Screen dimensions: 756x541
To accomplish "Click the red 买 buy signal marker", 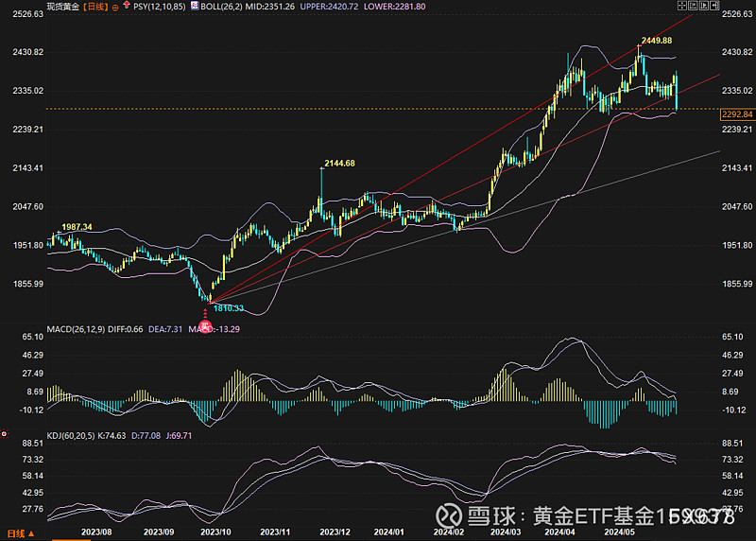I will (x=206, y=326).
